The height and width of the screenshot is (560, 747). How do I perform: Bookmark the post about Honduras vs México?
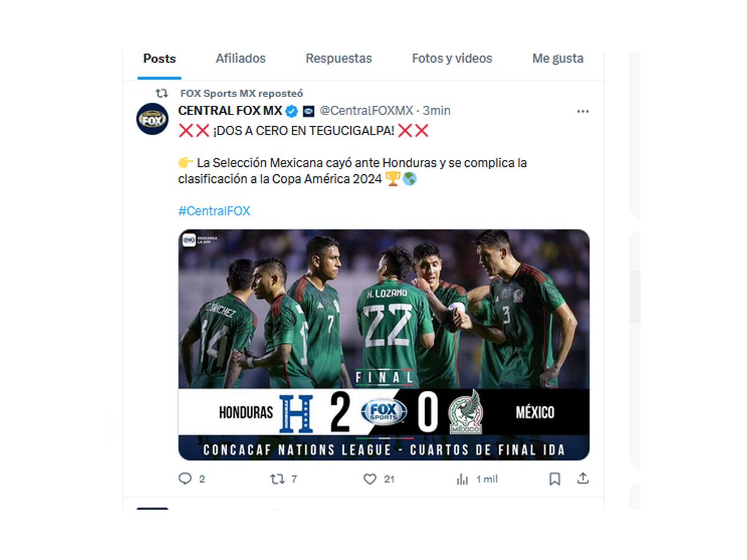pyautogui.click(x=555, y=479)
